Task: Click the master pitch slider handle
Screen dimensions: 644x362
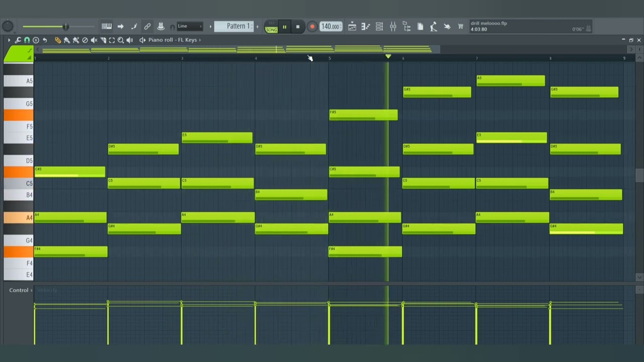Action: point(65,26)
